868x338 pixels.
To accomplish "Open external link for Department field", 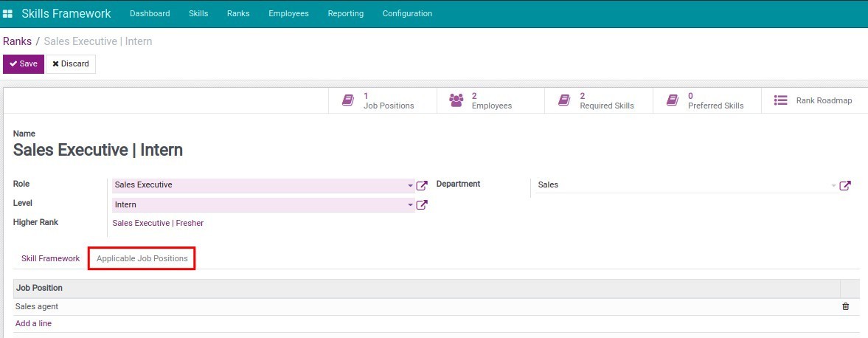I will tap(845, 185).
